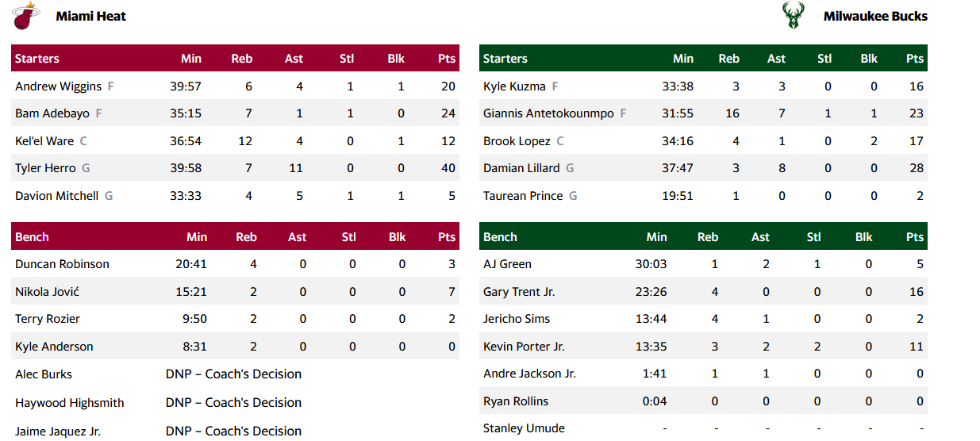The image size is (980, 441).
Task: Click the Pts column header for Heat starters
Action: (447, 59)
